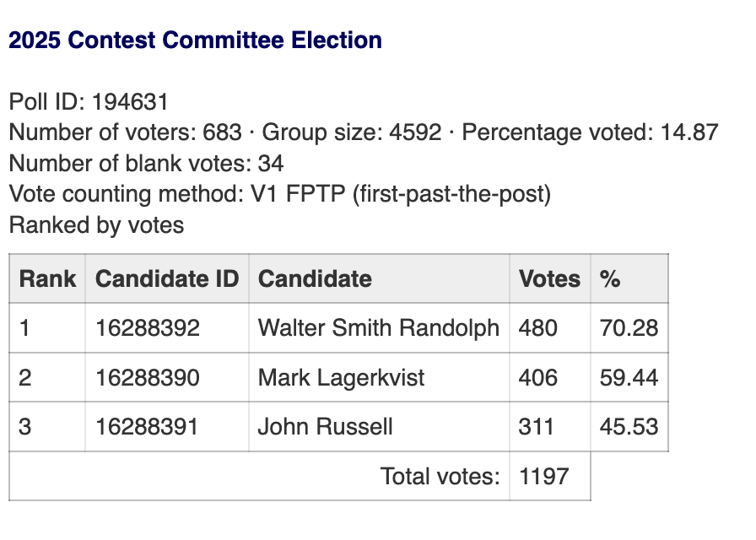Select the John Russell cell
The height and width of the screenshot is (540, 756).
[379, 427]
